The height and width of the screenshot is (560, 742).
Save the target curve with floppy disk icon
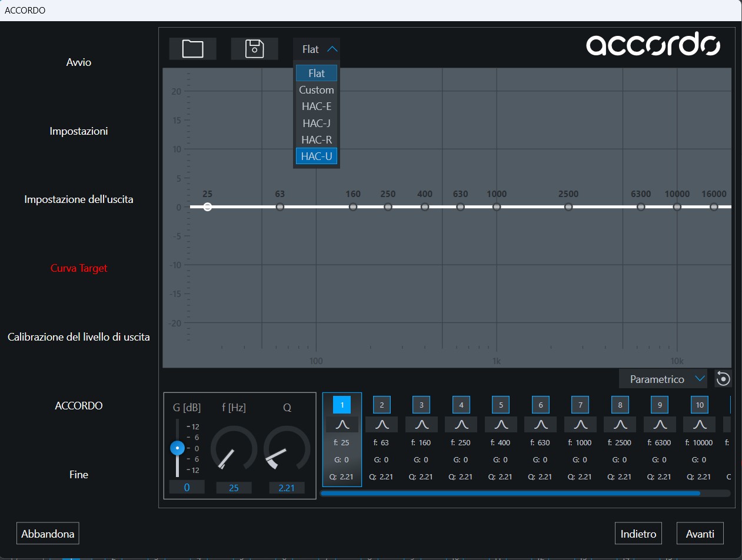pyautogui.click(x=254, y=49)
